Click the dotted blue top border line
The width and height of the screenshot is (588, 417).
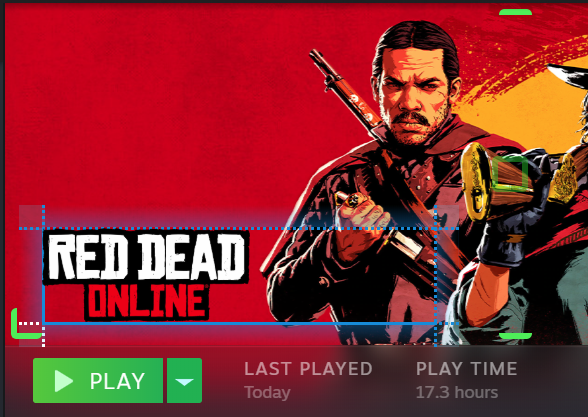(240, 228)
